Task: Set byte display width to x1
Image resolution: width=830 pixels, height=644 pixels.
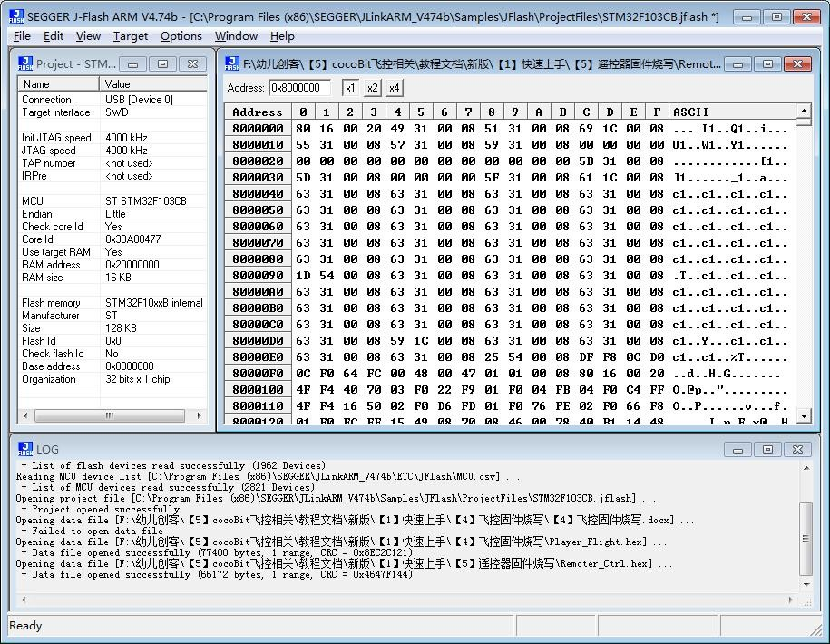Action: [350, 88]
